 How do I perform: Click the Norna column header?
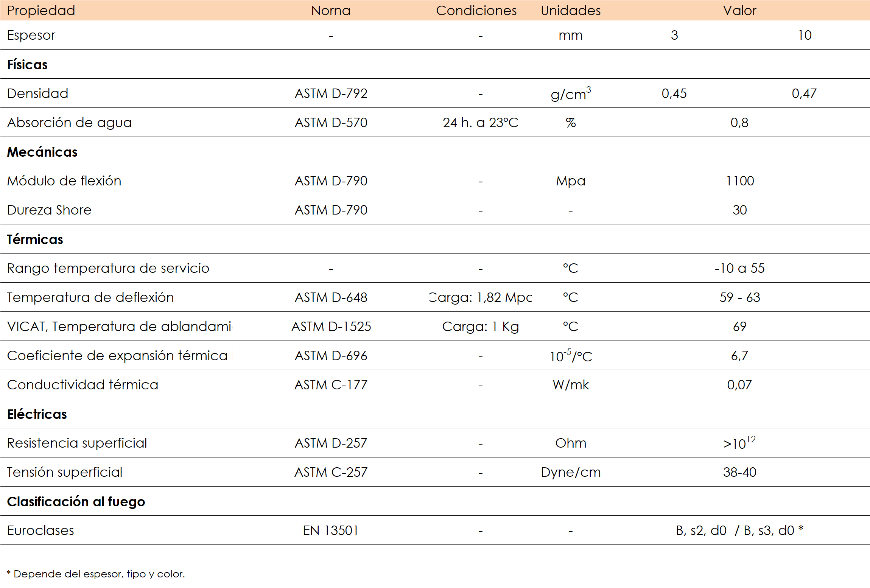coord(331,11)
